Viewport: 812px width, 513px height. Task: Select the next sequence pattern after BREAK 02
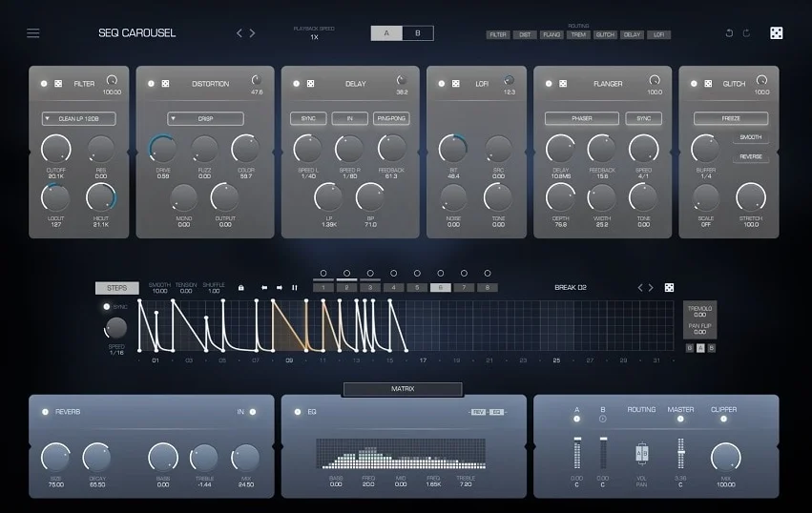[651, 287]
